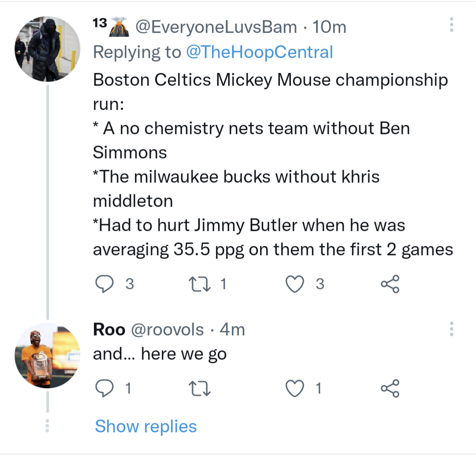Image resolution: width=476 pixels, height=456 pixels.
Task: Open the 10m timestamp of first tweet
Action: pyautogui.click(x=329, y=27)
